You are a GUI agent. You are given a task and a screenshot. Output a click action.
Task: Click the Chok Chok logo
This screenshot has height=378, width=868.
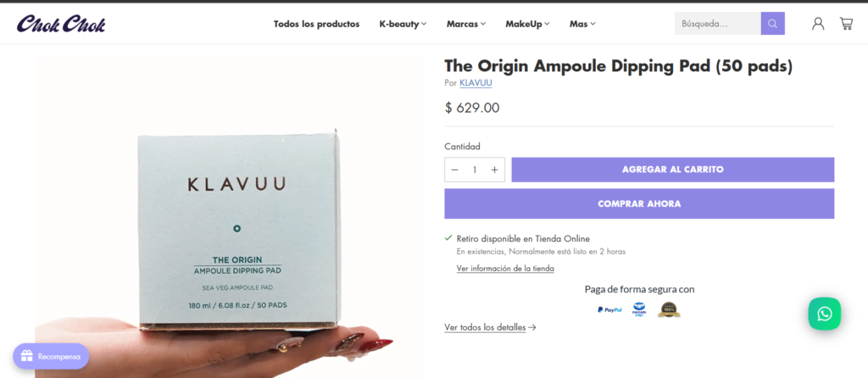61,24
